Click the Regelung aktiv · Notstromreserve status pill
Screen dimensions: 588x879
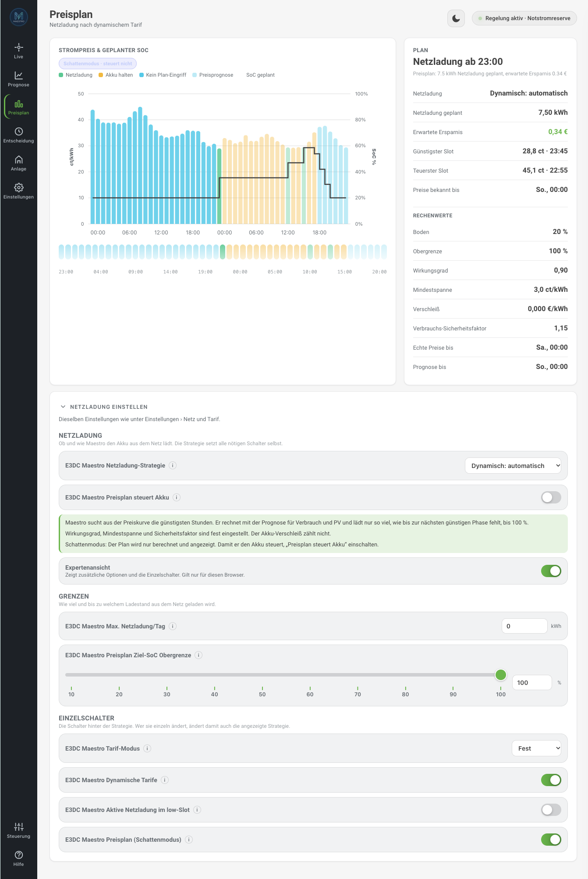tap(524, 18)
